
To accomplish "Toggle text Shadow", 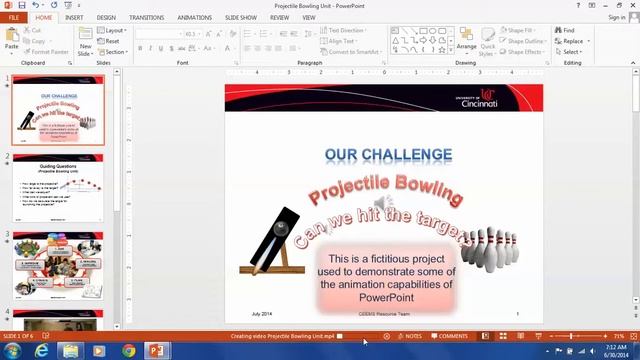I will 171,49.
